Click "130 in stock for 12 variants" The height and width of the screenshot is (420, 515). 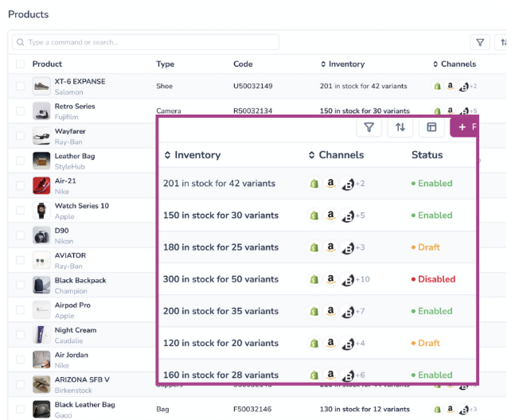(365, 409)
